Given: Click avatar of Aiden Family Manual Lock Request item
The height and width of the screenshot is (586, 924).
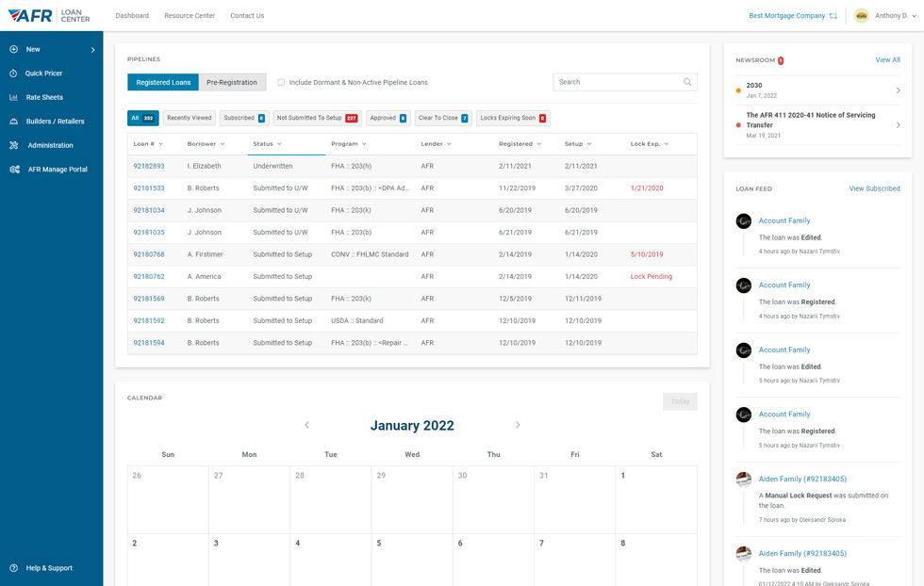Looking at the screenshot, I should 744,480.
